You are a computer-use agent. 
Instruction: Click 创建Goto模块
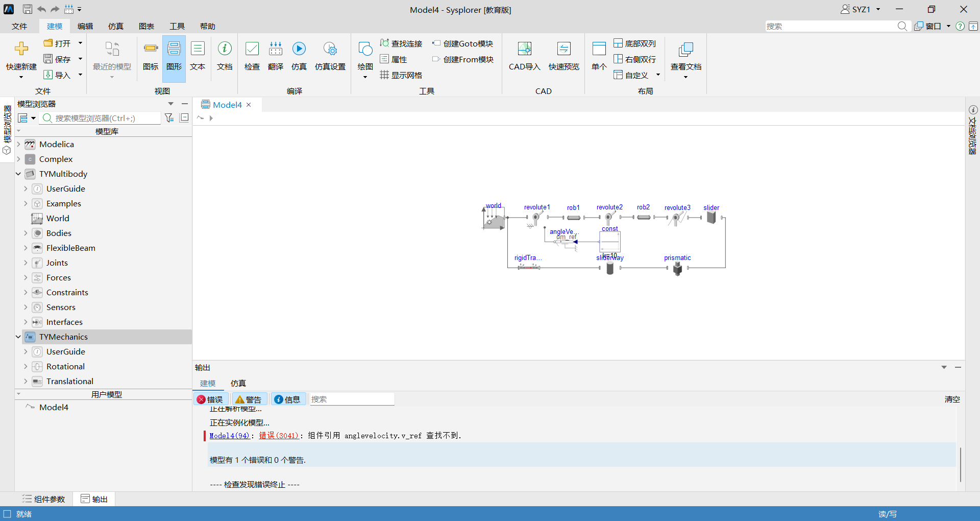(x=462, y=43)
